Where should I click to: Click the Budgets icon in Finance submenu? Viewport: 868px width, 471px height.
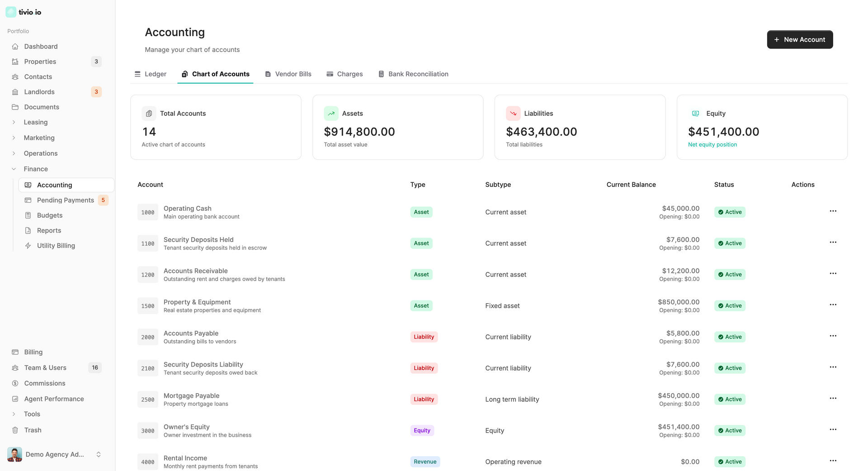tap(28, 215)
